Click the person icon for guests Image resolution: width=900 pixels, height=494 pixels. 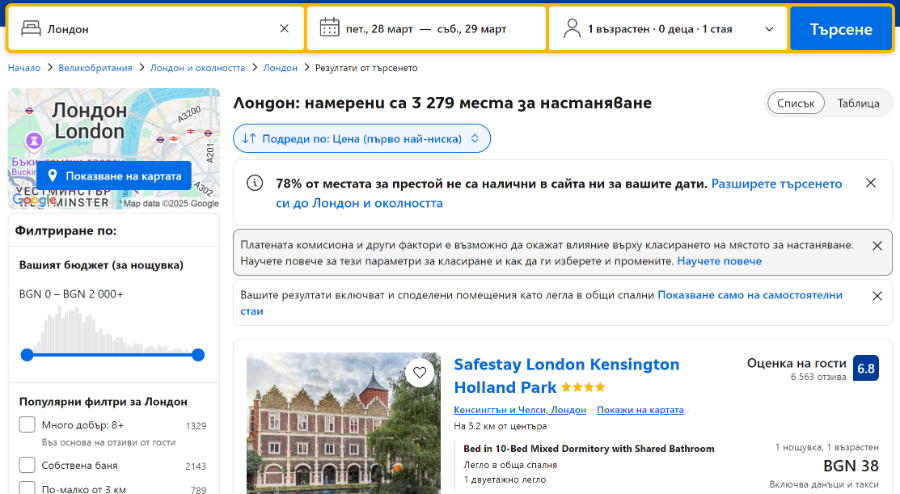[x=572, y=29]
